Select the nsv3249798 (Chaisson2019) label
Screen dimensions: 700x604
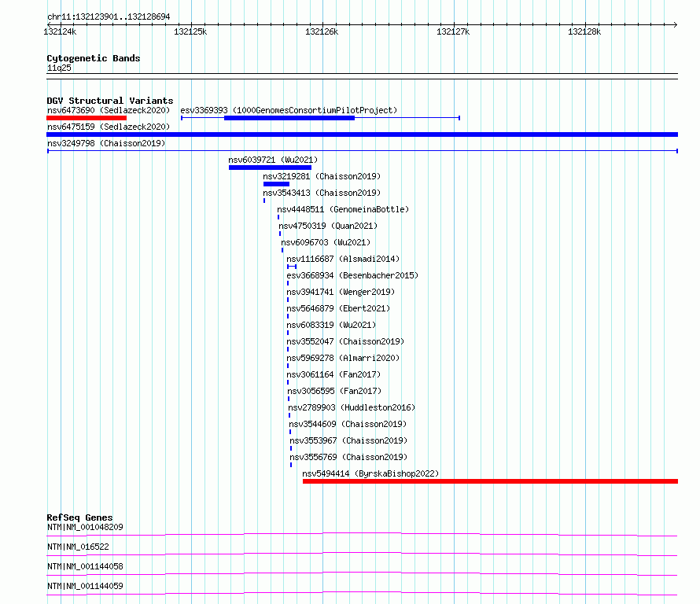click(x=106, y=143)
